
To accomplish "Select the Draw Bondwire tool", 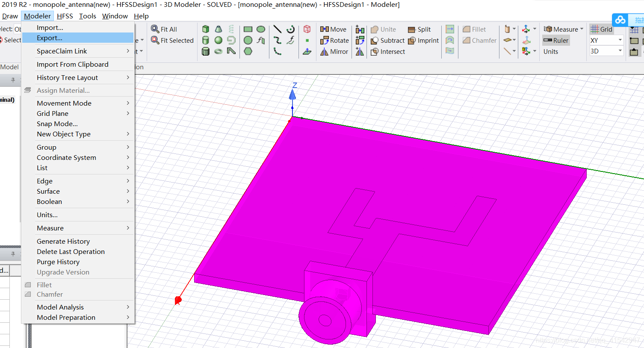I will [231, 51].
